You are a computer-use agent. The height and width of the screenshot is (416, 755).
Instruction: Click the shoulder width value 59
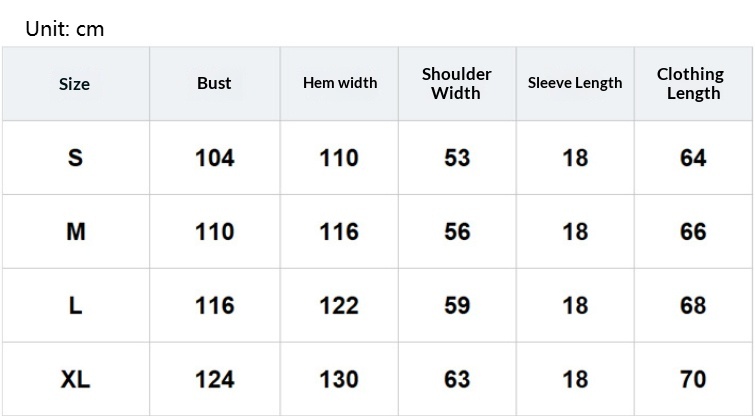457,305
